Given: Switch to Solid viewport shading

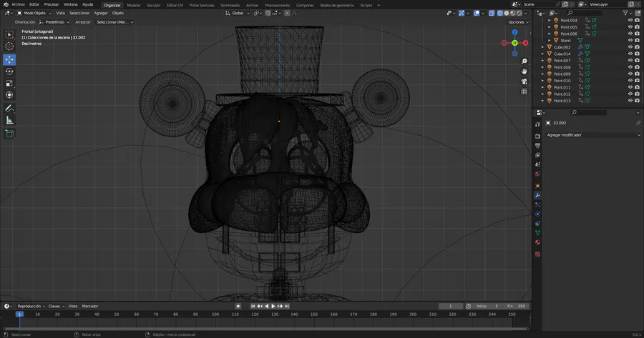Looking at the screenshot, I should [507, 13].
